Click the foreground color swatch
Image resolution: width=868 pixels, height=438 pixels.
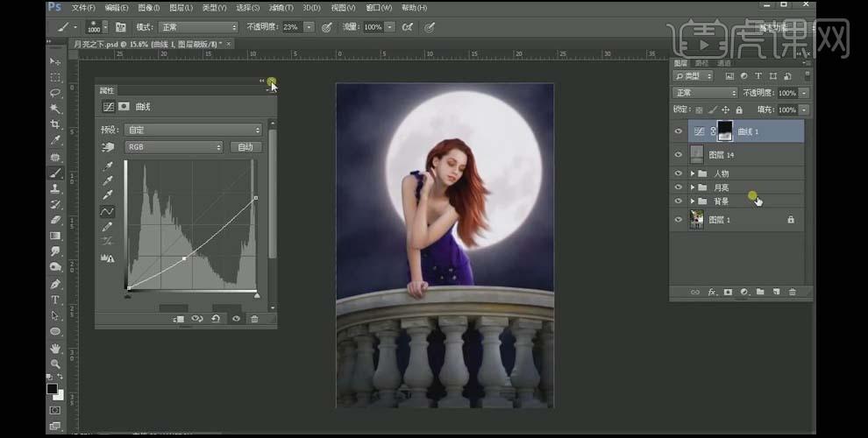[x=52, y=389]
